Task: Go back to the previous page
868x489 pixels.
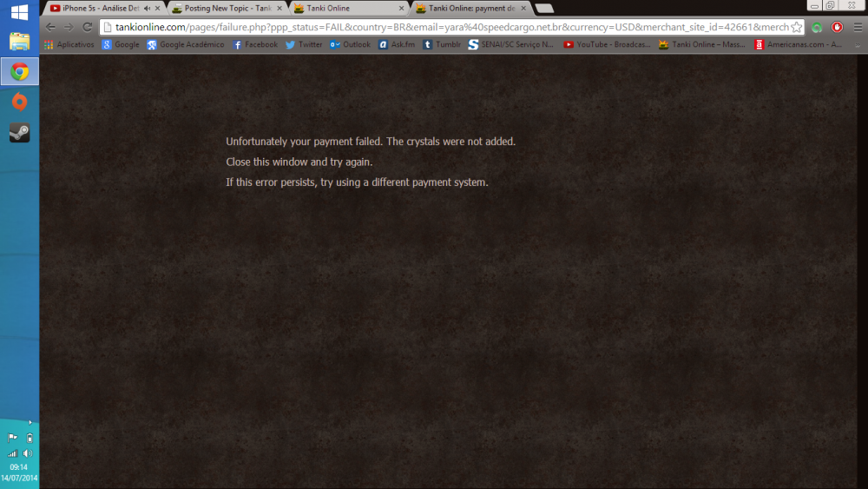Action: (50, 27)
